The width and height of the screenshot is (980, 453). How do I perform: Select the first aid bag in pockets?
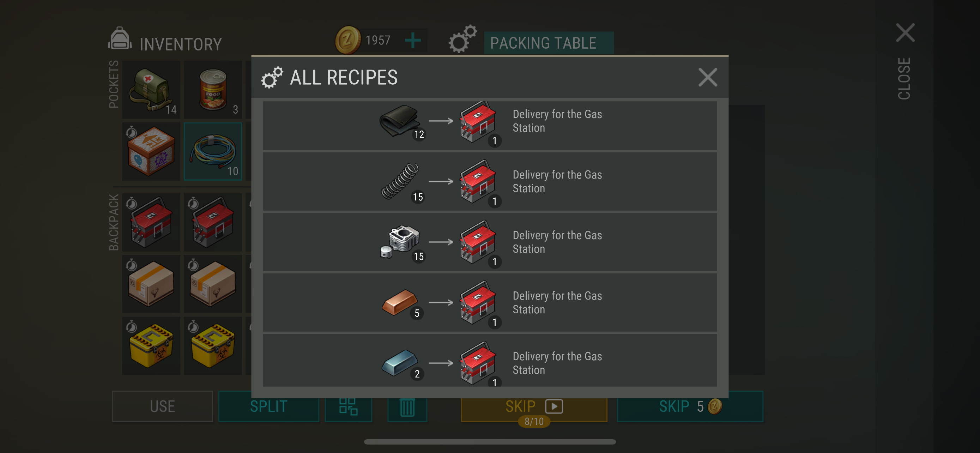pyautogui.click(x=151, y=89)
